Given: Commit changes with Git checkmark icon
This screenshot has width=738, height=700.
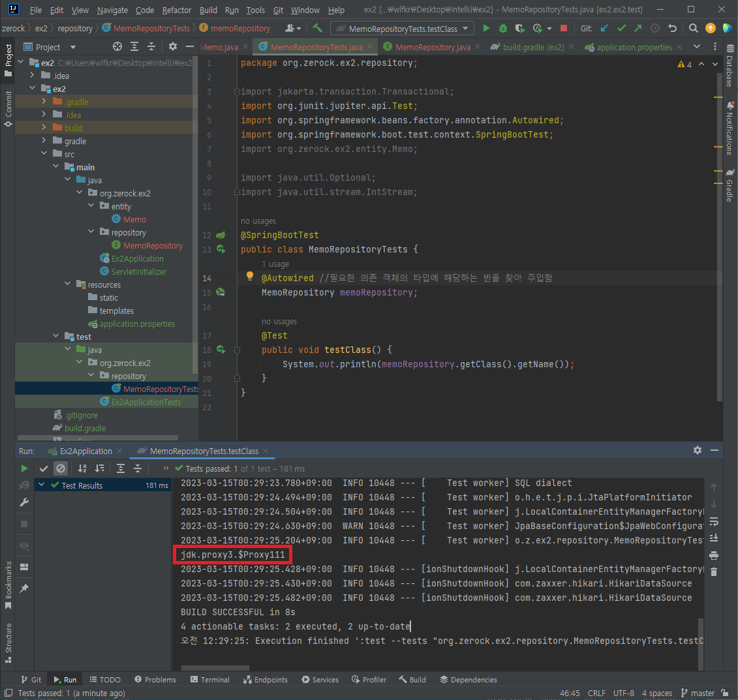Looking at the screenshot, I should click(x=621, y=28).
